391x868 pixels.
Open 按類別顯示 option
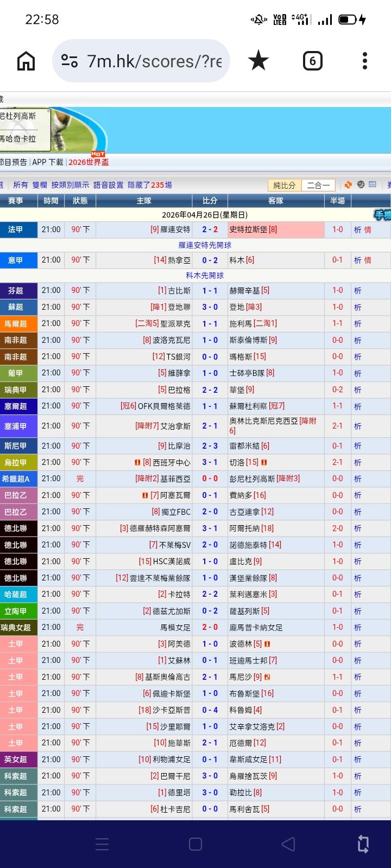70,185
